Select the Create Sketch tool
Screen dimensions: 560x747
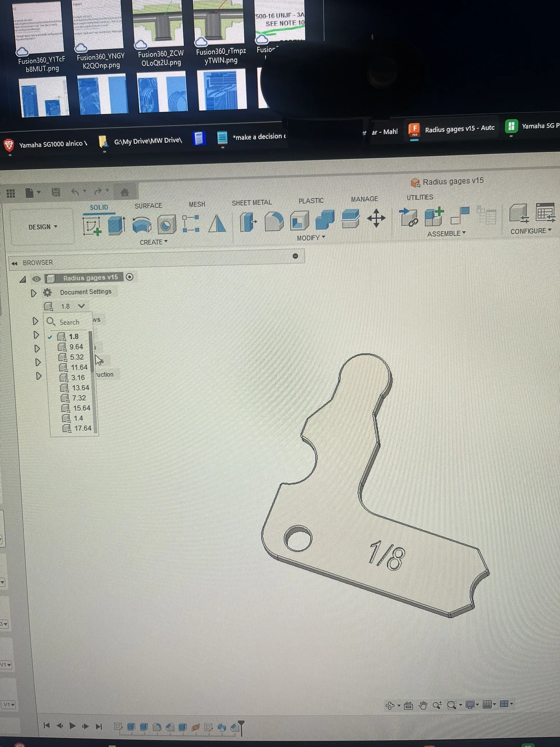92,226
